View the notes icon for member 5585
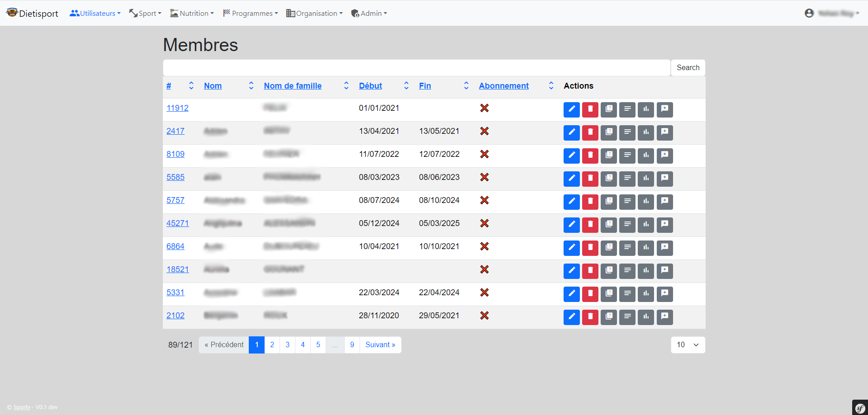 [x=627, y=179]
